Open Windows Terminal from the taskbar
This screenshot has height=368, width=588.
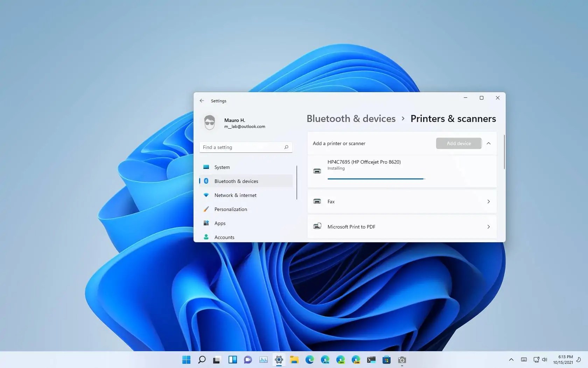(371, 360)
